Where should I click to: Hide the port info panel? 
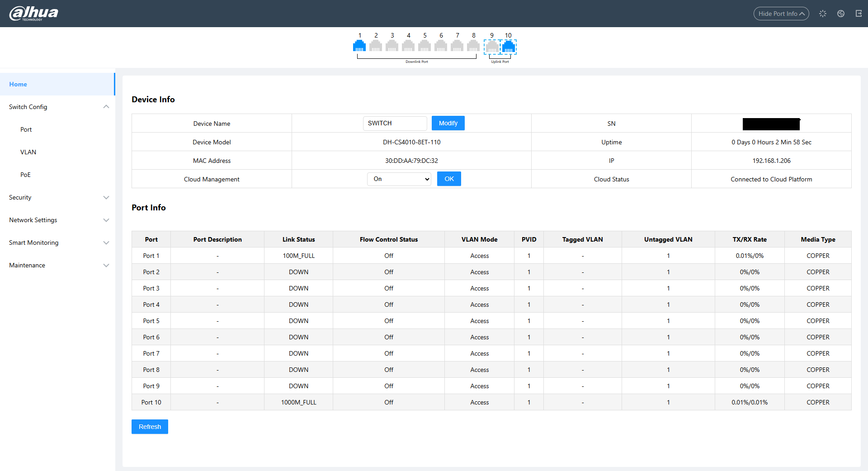tap(781, 14)
